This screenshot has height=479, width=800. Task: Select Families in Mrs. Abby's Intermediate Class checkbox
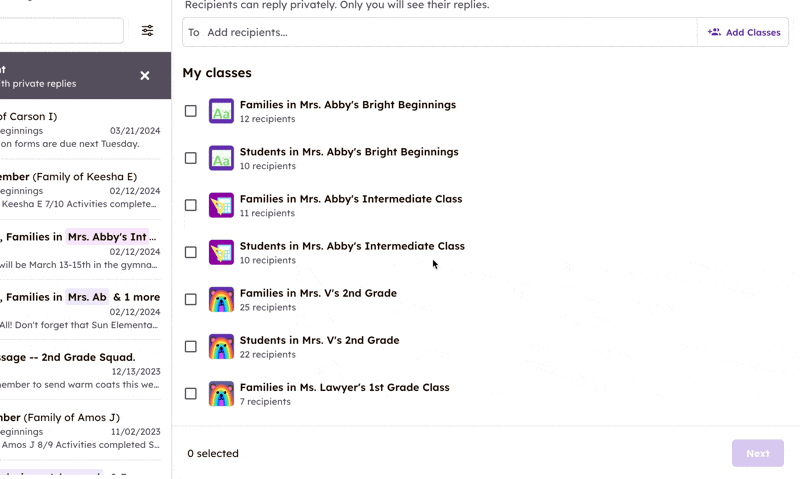(x=191, y=205)
